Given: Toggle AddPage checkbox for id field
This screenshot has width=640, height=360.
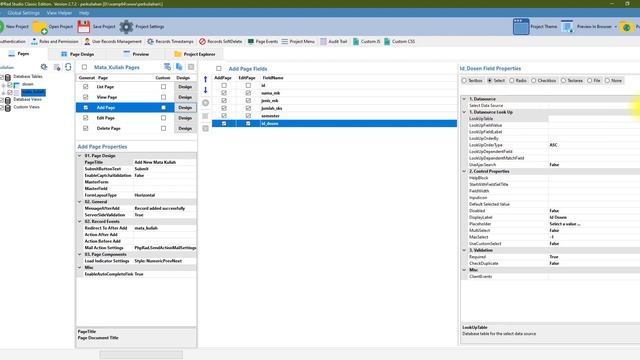Looking at the screenshot, I should 224,85.
